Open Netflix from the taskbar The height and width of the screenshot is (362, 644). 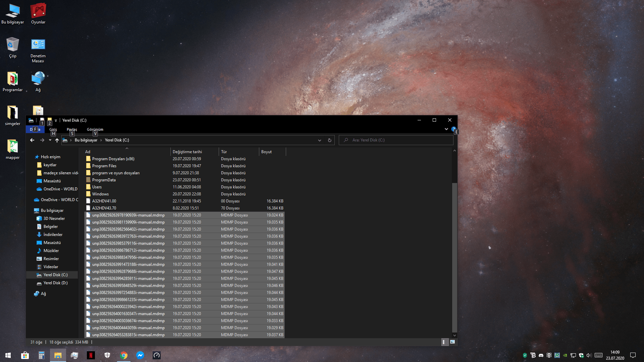click(x=91, y=355)
